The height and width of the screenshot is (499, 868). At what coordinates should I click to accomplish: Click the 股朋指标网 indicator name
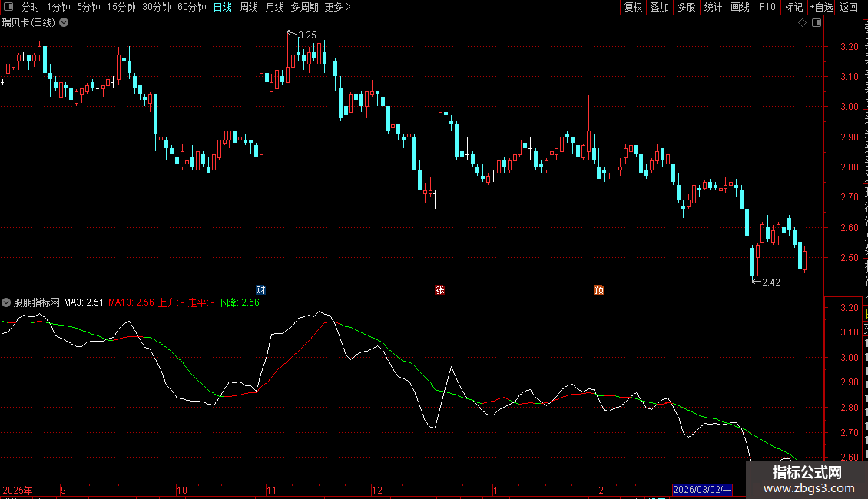click(x=37, y=302)
